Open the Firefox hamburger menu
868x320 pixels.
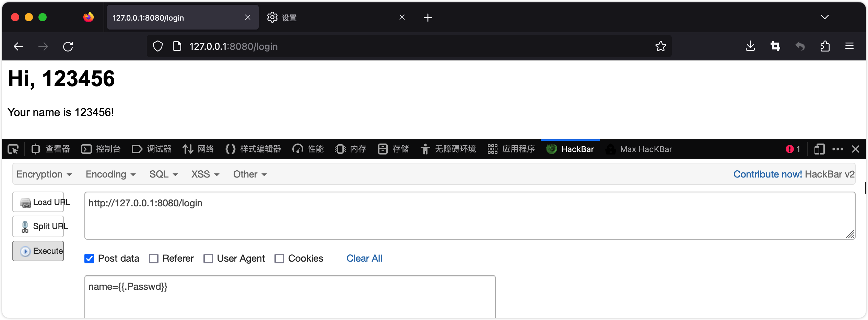(x=849, y=46)
